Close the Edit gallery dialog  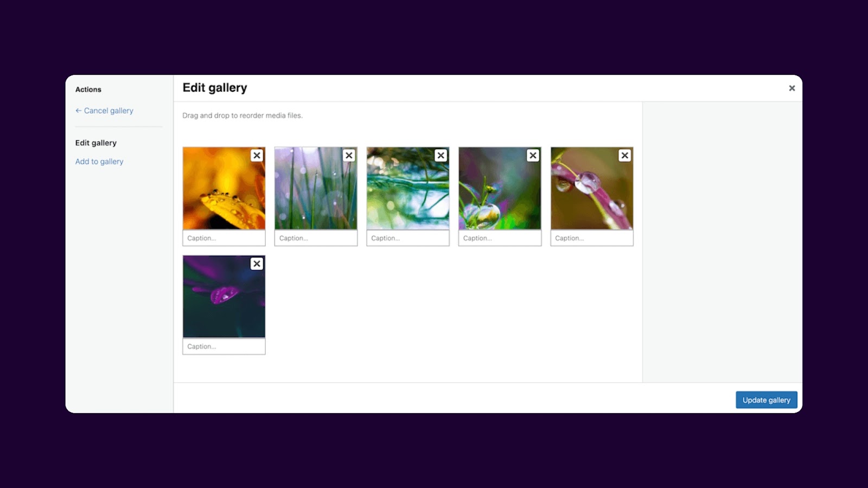point(792,88)
